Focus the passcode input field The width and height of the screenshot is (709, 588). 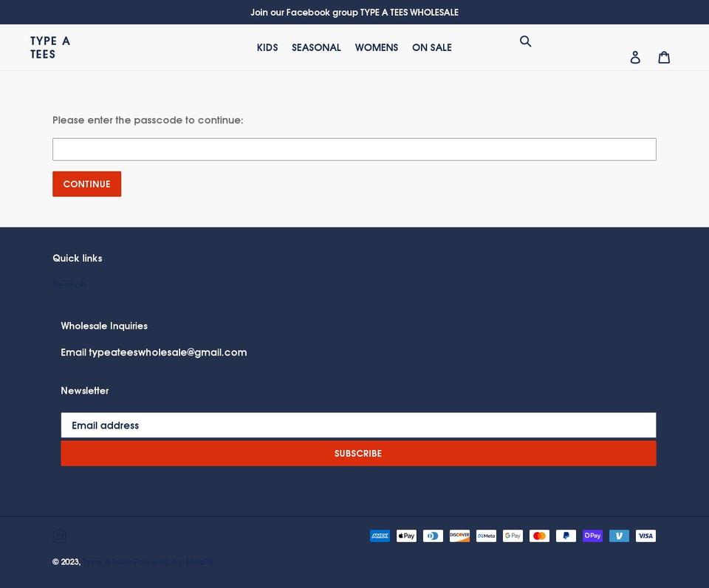click(x=354, y=149)
